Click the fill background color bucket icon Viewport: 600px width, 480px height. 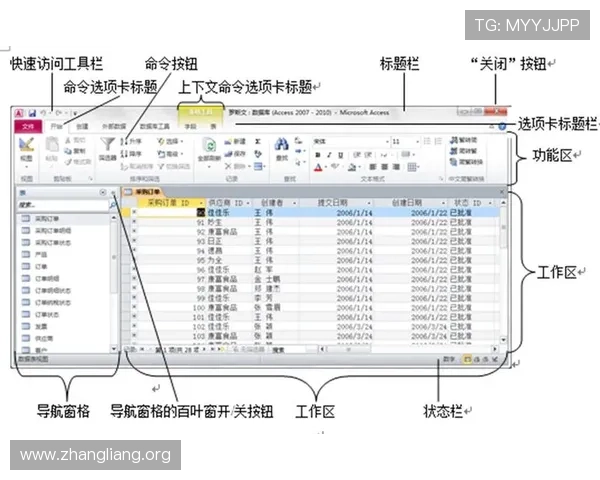coord(352,167)
